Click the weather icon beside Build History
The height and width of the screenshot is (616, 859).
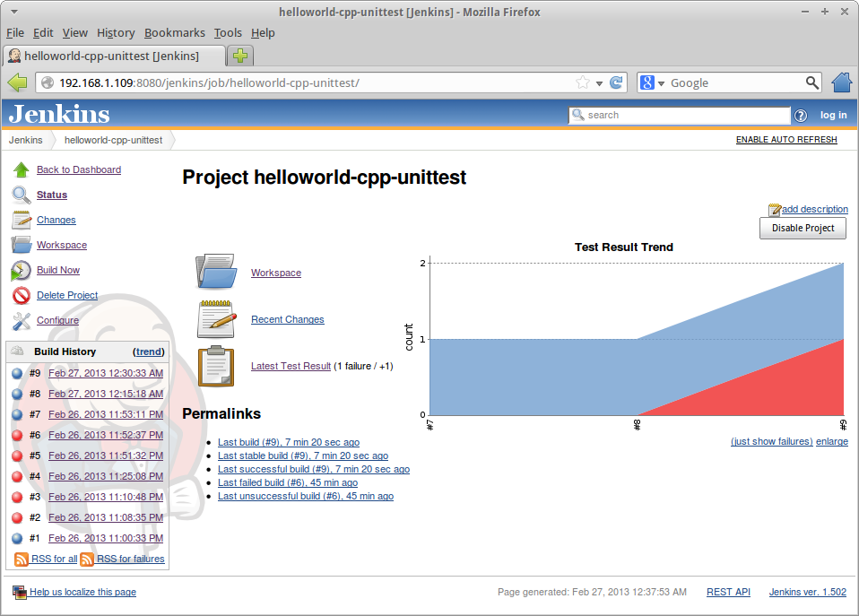(x=18, y=351)
